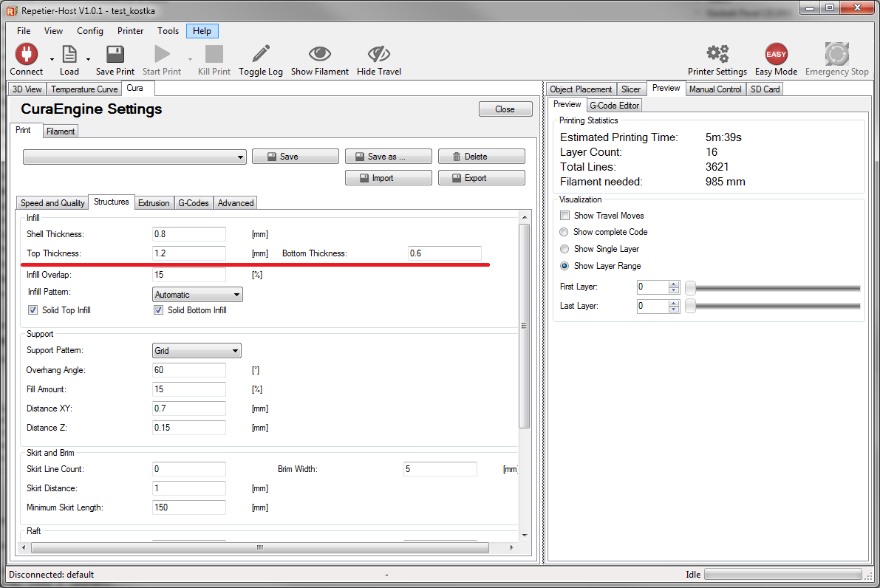Click the First Layer slider handle
This screenshot has height=588, width=880.
[690, 287]
